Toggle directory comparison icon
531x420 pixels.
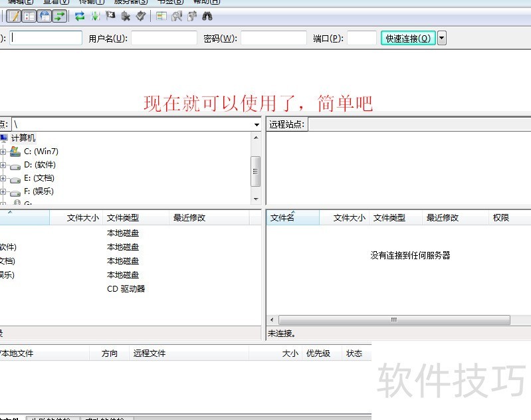(177, 17)
